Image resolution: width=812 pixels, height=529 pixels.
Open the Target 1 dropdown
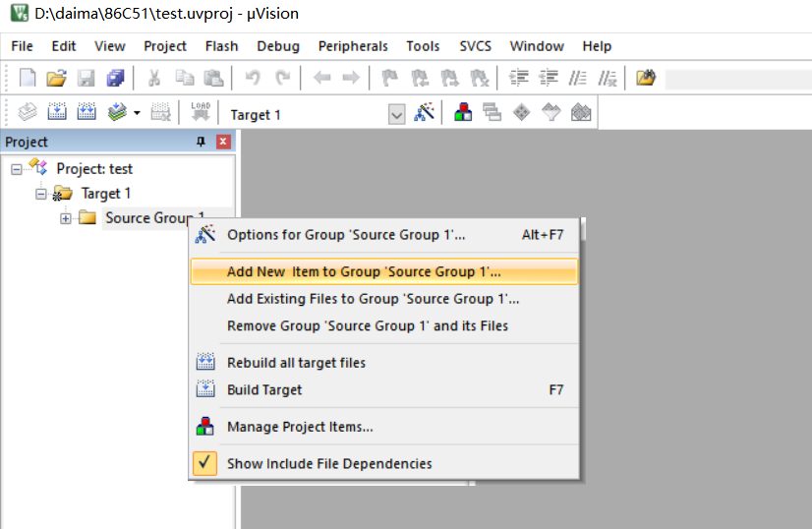point(397,114)
